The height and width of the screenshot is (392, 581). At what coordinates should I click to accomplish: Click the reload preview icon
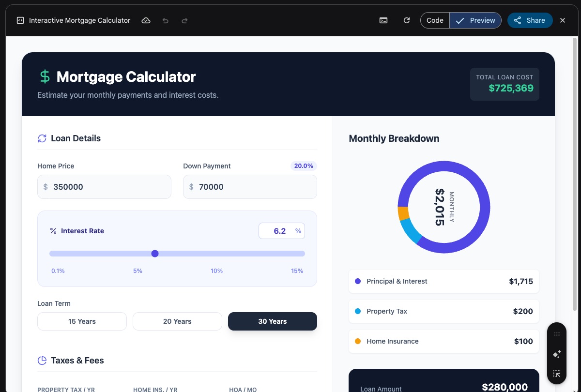(x=407, y=20)
